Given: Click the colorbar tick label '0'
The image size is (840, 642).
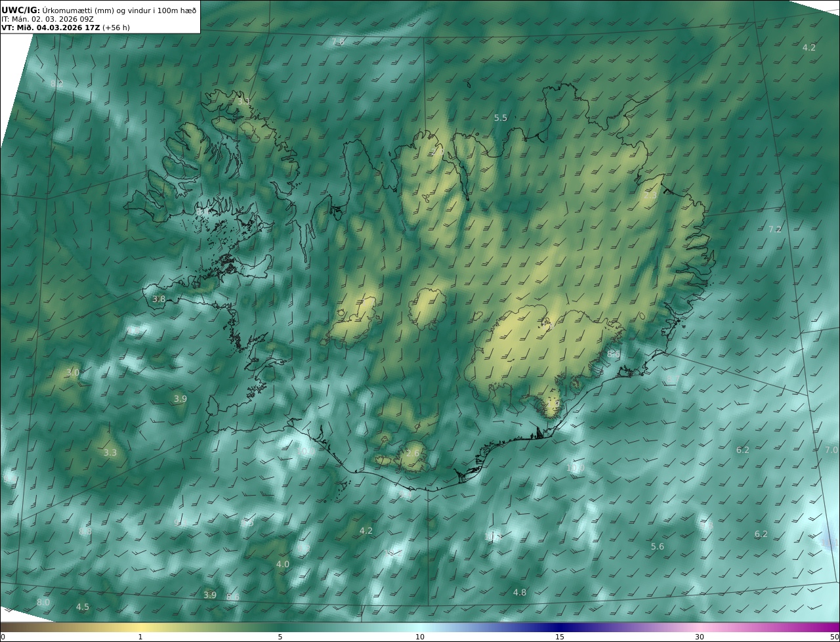Looking at the screenshot, I should (x=3, y=637).
